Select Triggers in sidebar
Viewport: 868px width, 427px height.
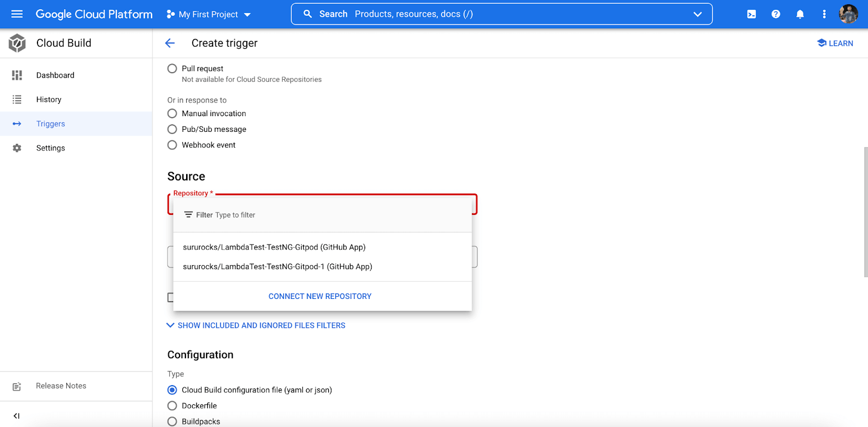(76, 124)
